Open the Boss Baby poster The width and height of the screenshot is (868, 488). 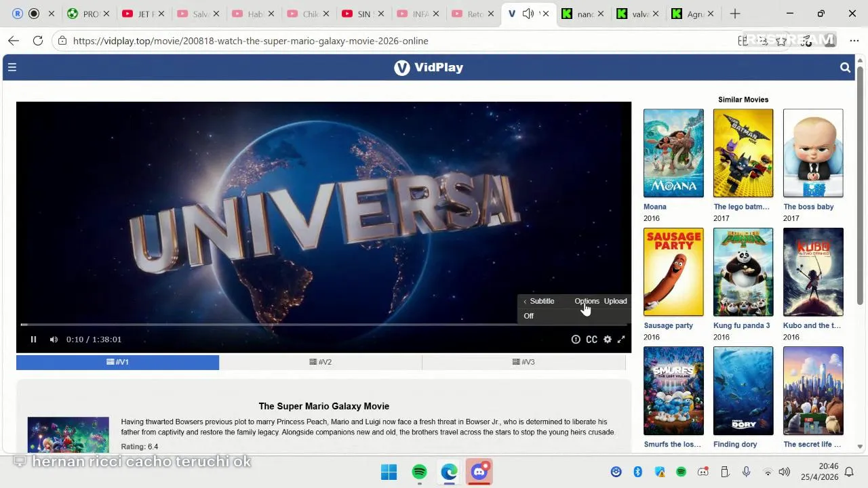click(813, 153)
